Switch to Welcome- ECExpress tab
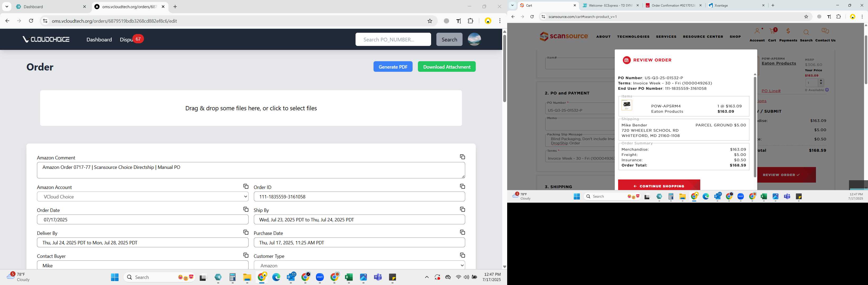868x285 pixels. pos(610,5)
